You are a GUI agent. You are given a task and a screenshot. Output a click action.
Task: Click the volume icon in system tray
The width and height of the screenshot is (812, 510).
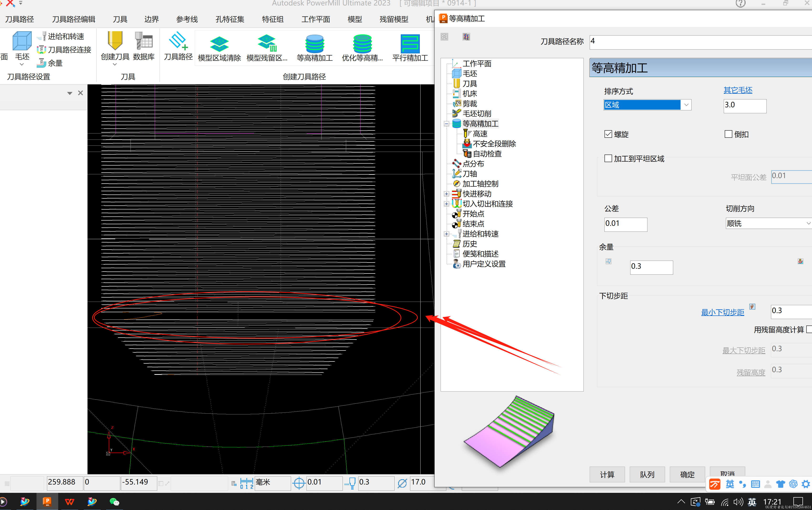(x=738, y=502)
